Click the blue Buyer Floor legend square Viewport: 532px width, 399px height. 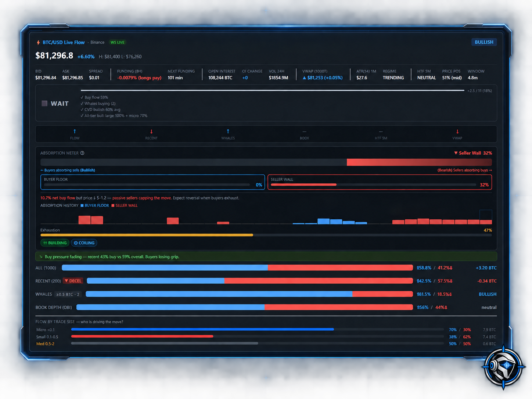(82, 206)
